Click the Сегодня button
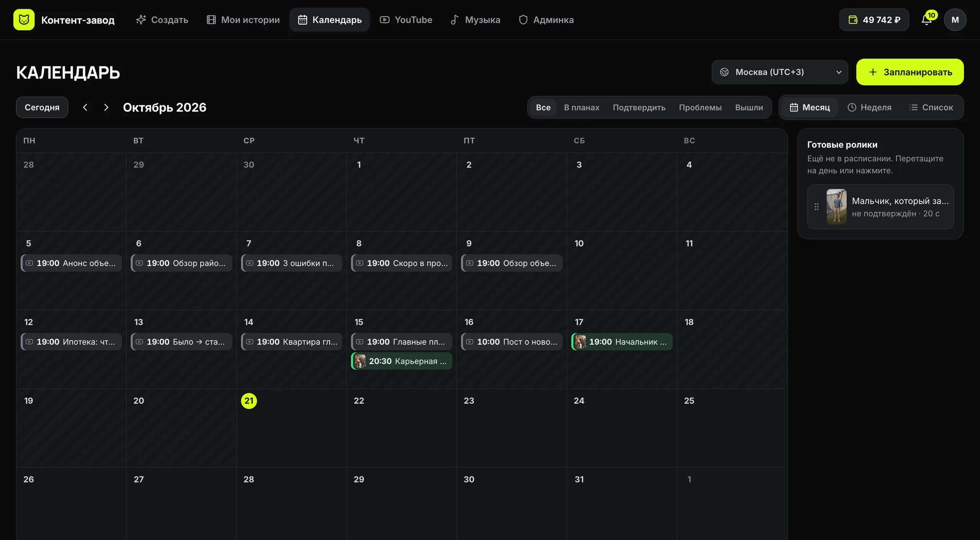The width and height of the screenshot is (980, 540). pyautogui.click(x=42, y=108)
